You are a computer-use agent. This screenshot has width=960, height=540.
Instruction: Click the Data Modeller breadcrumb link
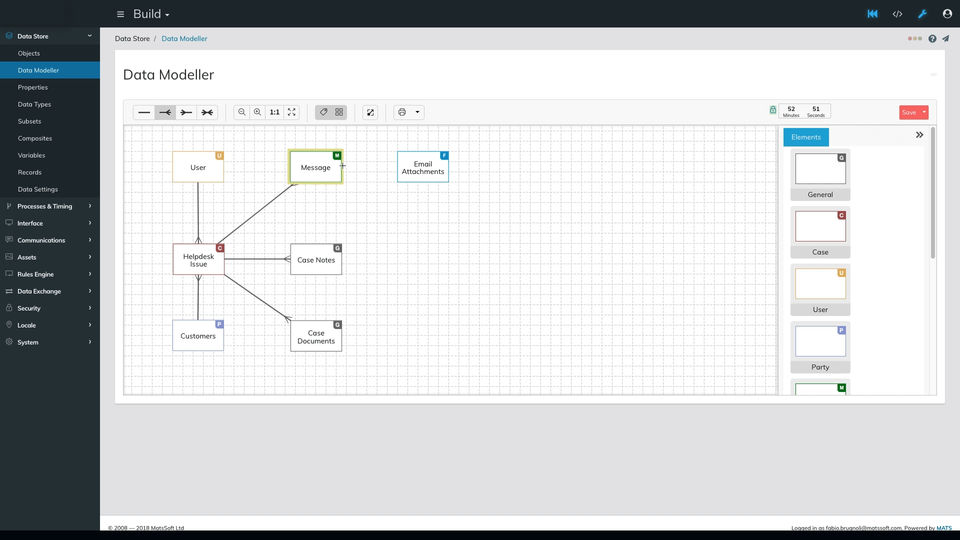tap(184, 39)
